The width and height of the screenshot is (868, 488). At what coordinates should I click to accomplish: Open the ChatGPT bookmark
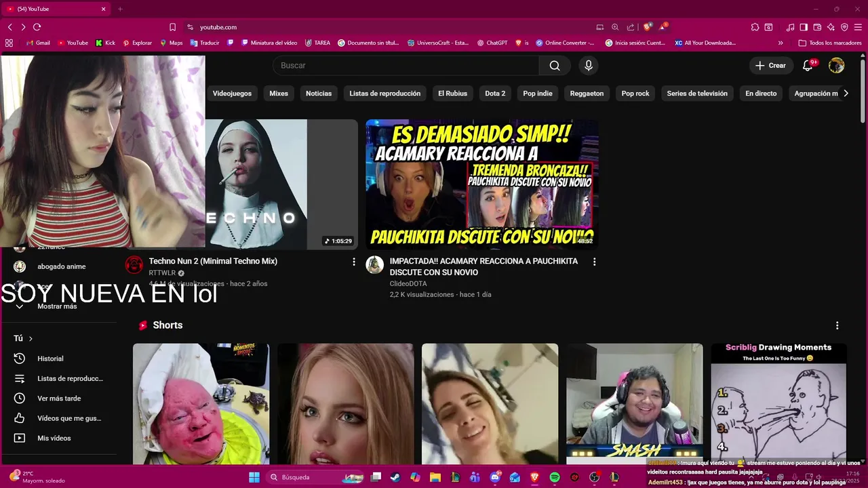click(492, 43)
